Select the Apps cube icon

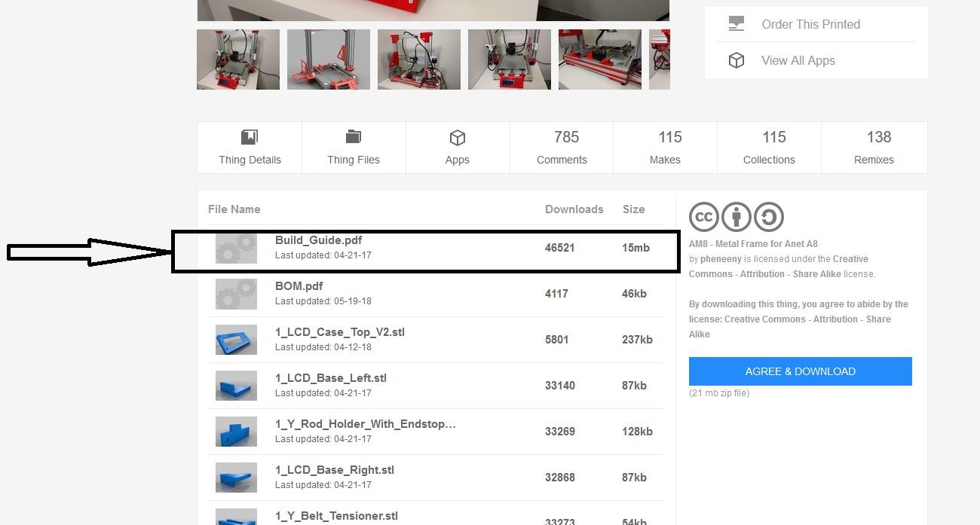pos(457,138)
